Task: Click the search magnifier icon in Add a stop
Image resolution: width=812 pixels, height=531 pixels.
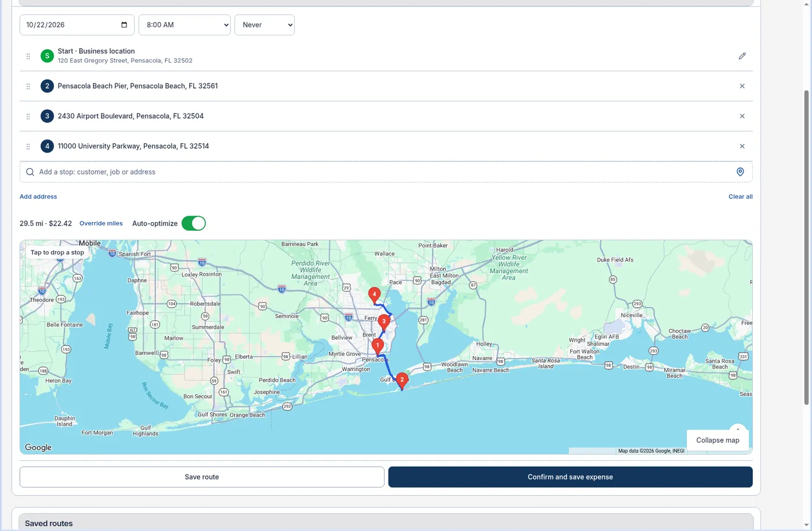Action: click(x=30, y=172)
